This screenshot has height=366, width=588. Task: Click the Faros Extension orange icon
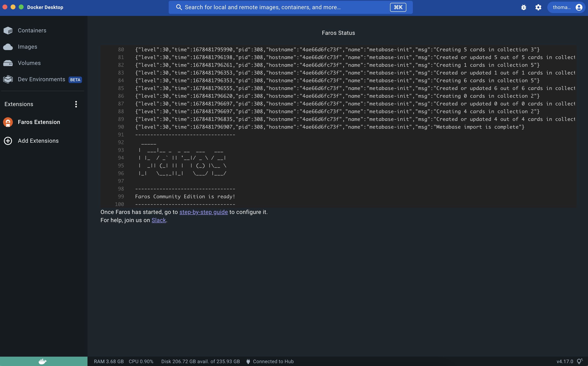click(x=8, y=122)
